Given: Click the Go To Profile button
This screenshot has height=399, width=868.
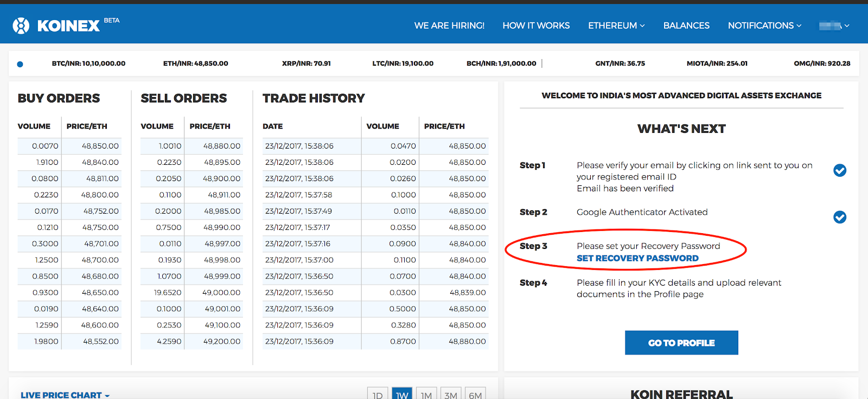Looking at the screenshot, I should (x=681, y=343).
